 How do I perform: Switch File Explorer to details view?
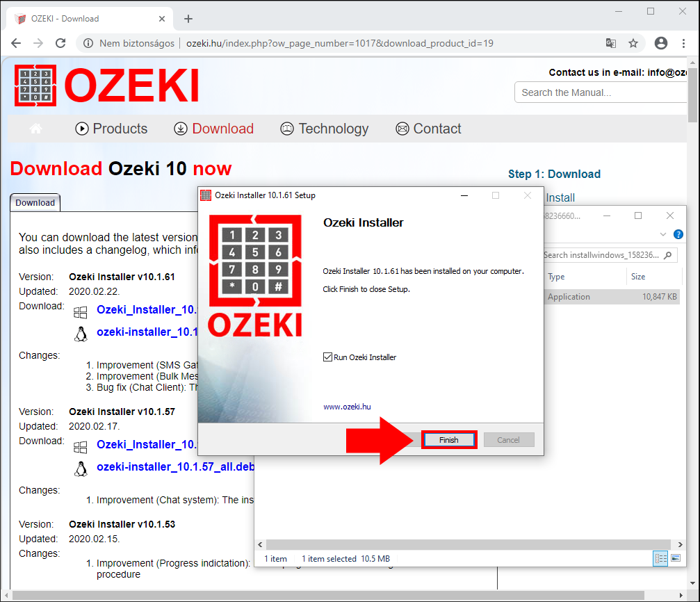660,558
